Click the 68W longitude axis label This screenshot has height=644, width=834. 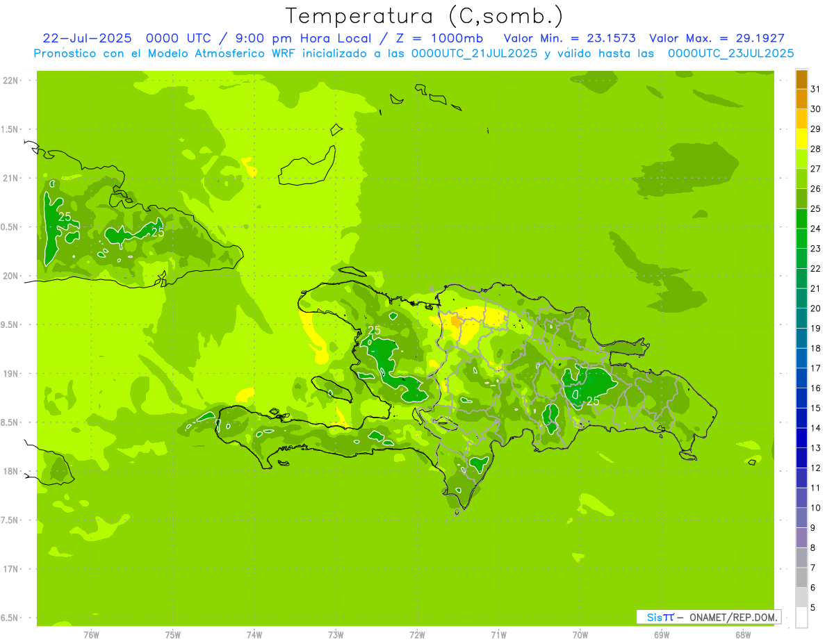pyautogui.click(x=743, y=635)
